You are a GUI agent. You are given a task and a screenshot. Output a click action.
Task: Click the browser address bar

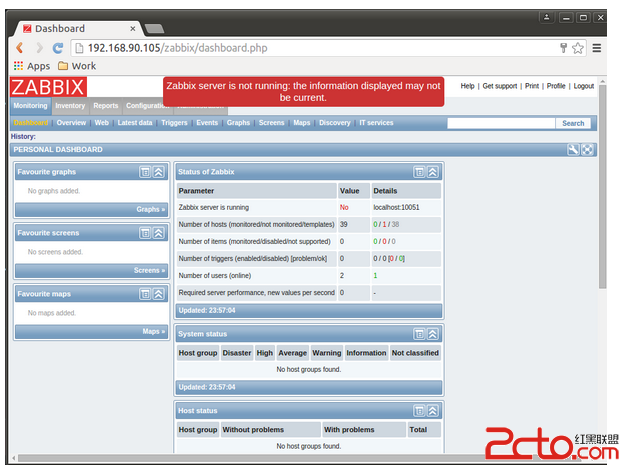[x=317, y=48]
